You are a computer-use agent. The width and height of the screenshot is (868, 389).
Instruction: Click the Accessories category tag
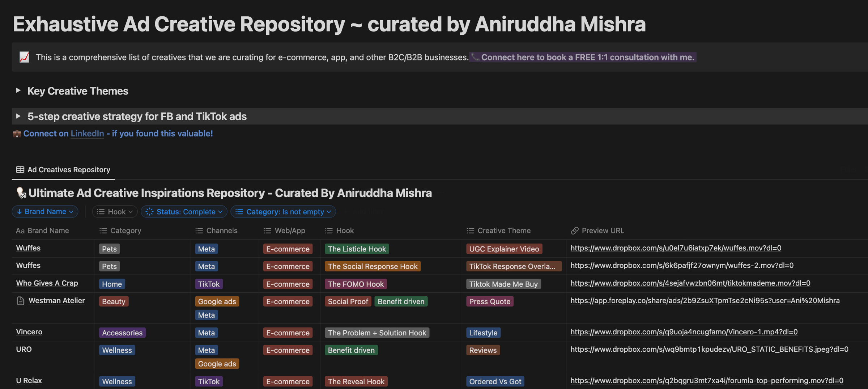click(122, 333)
